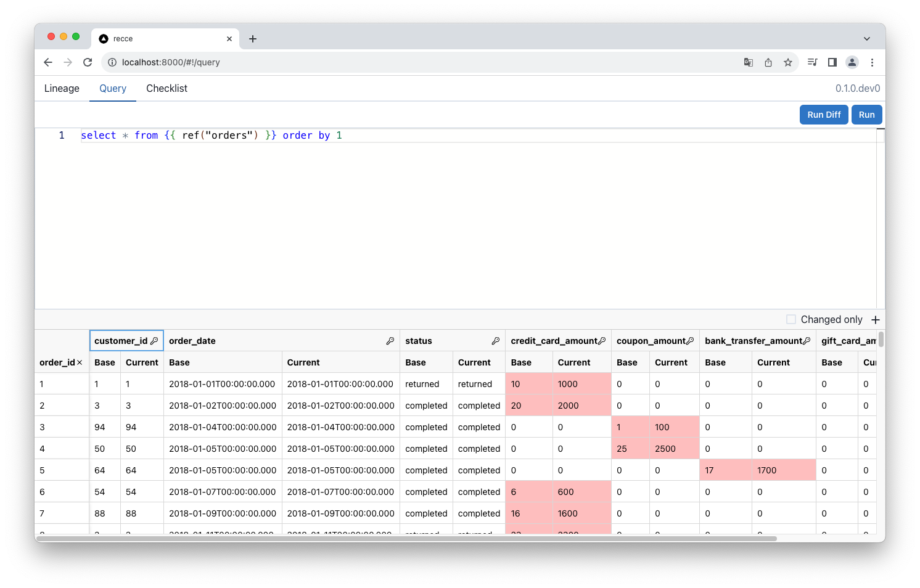Click the plus icon beside Changed only
920x588 pixels.
(x=876, y=319)
